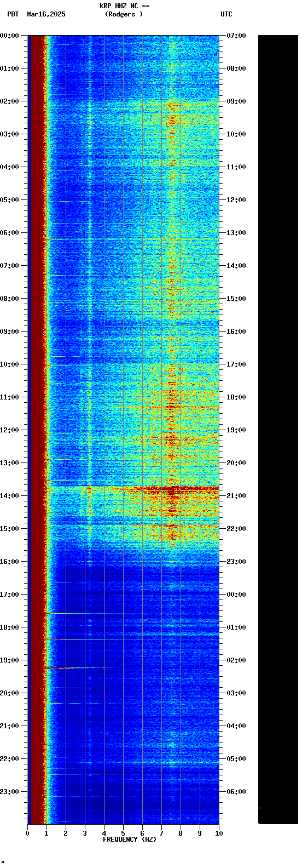Click the PDT time label "18:00"
The height and width of the screenshot is (868, 302).
[x=9, y=627]
